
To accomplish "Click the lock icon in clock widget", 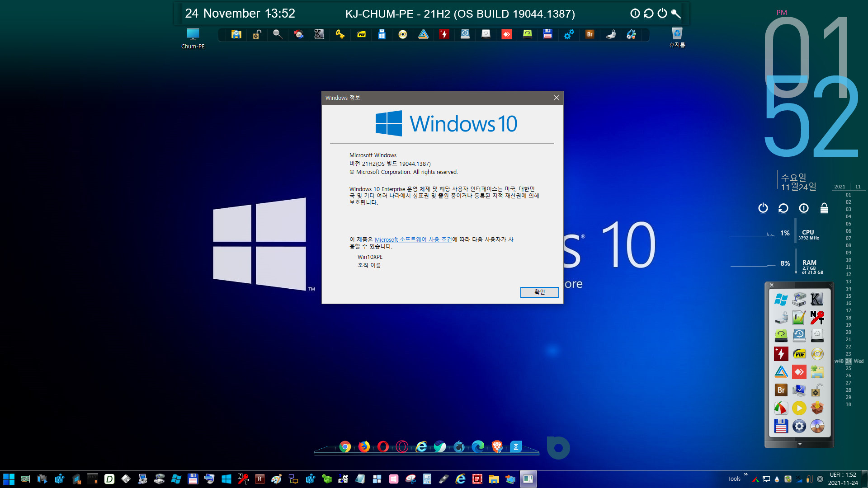I will pyautogui.click(x=824, y=208).
